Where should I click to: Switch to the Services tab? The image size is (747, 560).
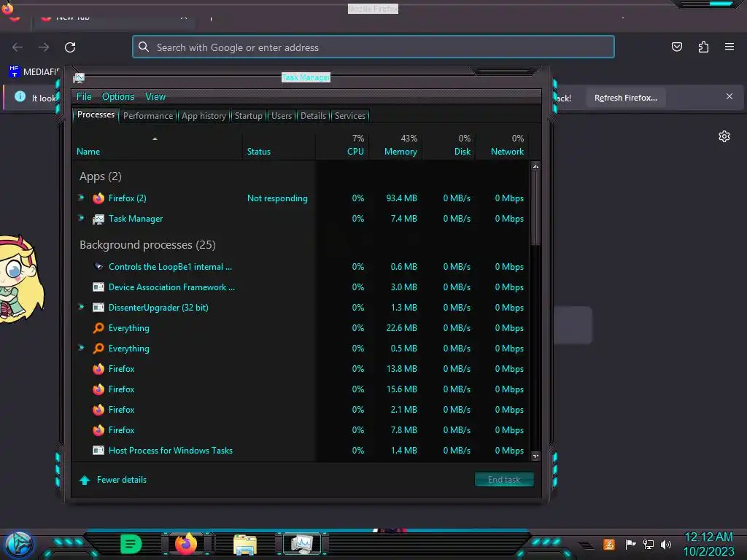coord(350,116)
